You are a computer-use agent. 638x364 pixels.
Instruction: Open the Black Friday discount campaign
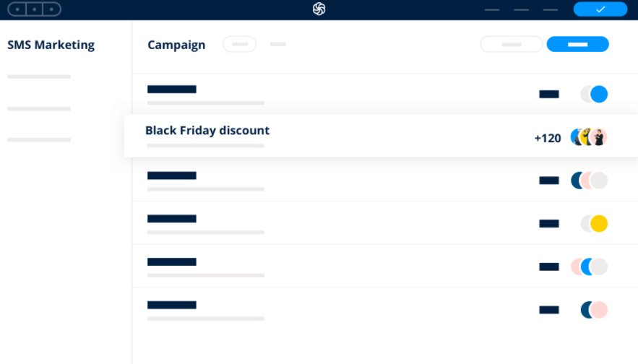[x=207, y=131]
